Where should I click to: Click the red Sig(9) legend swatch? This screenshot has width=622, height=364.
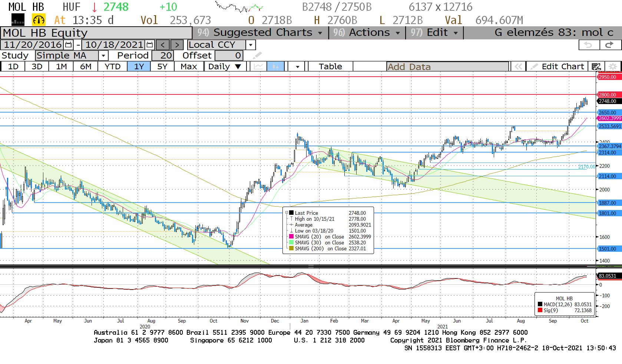tap(540, 310)
